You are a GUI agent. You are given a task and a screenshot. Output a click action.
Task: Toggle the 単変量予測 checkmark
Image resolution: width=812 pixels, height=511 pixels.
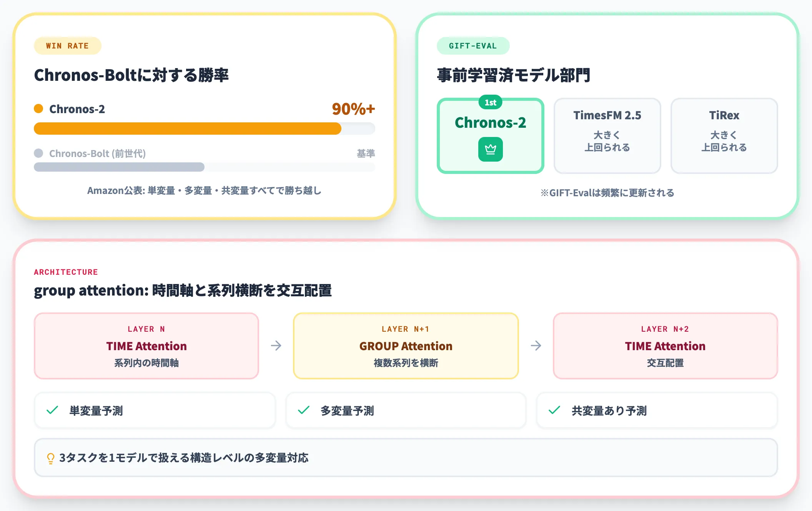pos(52,410)
